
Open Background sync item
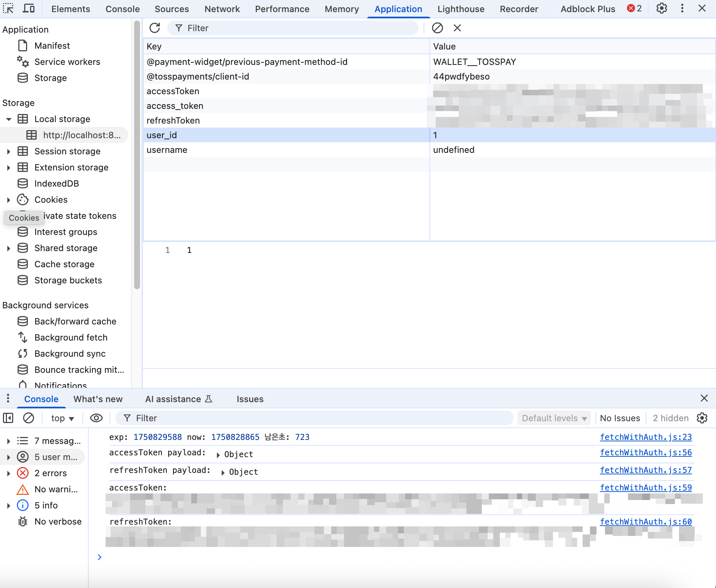tap(70, 353)
